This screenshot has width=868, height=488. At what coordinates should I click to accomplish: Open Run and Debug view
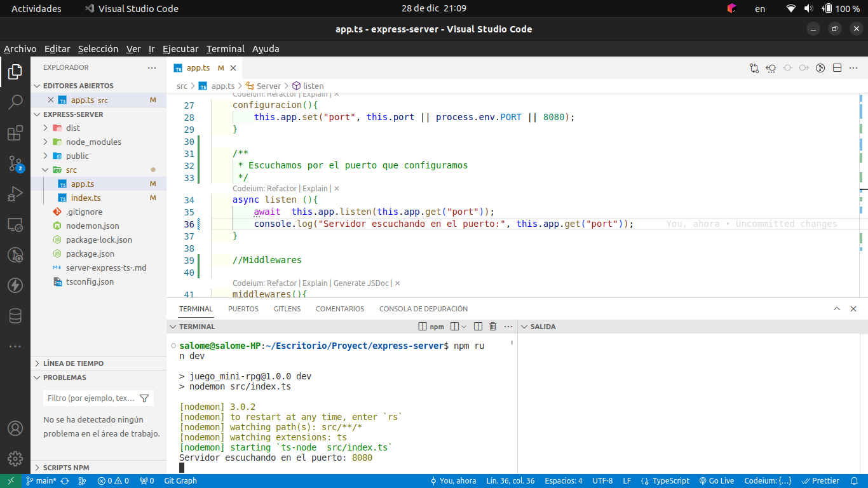15,194
